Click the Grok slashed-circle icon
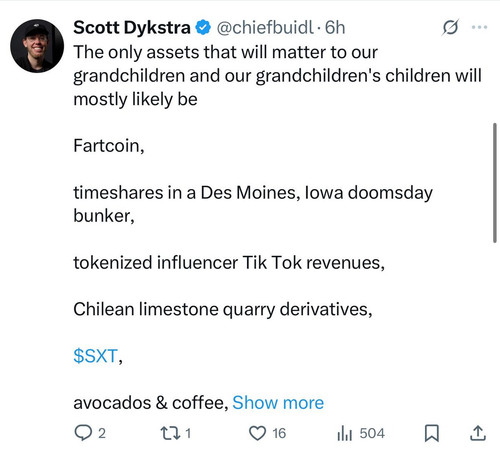The image size is (500, 456). [450, 27]
